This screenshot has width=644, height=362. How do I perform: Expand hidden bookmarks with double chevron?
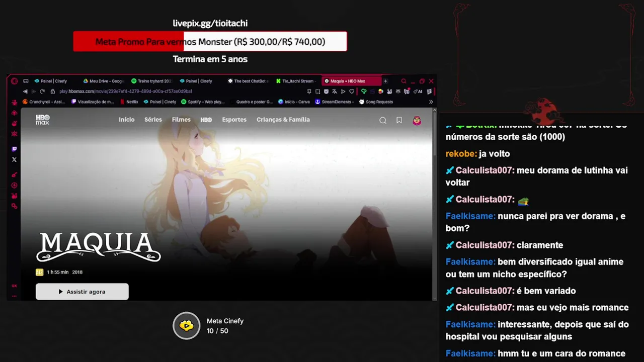[x=431, y=102]
